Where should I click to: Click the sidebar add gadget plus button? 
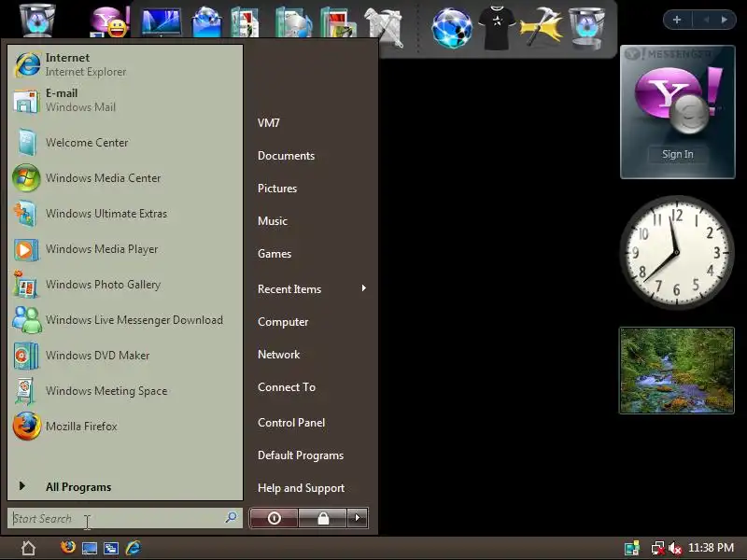pyautogui.click(x=676, y=20)
